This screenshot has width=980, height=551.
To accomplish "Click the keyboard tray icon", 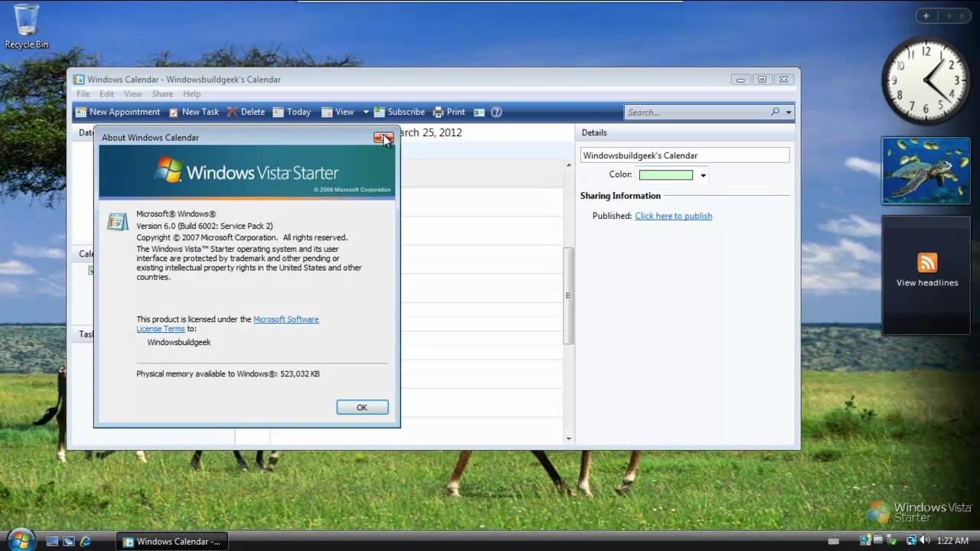I will coord(833,541).
